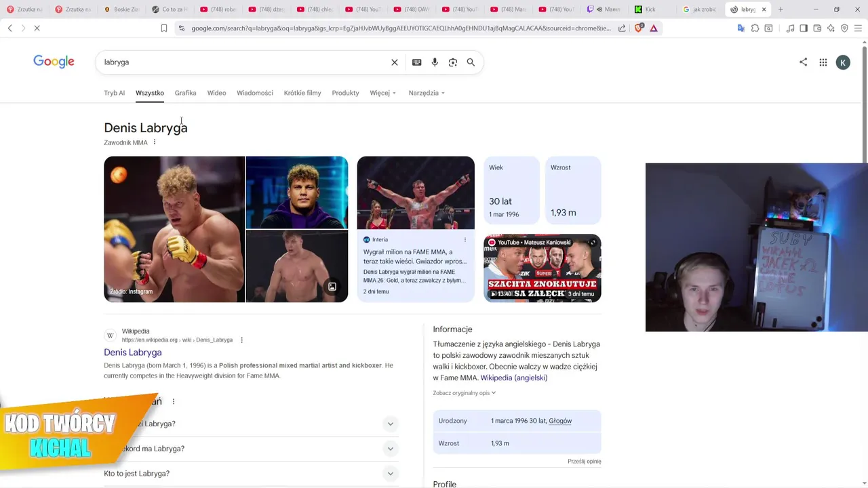Viewport: 868px width, 488px height.
Task: Click the share page icon in address bar
Action: [622, 28]
